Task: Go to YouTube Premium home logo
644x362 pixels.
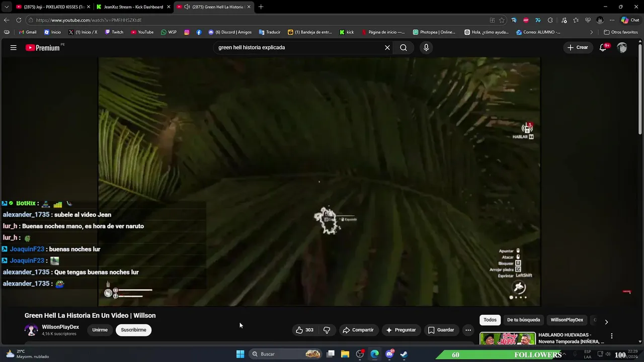Action: point(43,48)
